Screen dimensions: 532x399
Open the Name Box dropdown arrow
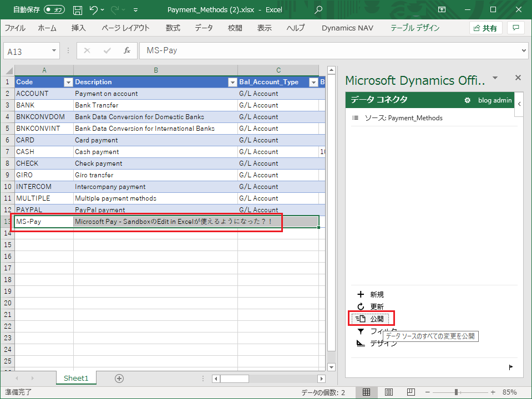(54, 51)
